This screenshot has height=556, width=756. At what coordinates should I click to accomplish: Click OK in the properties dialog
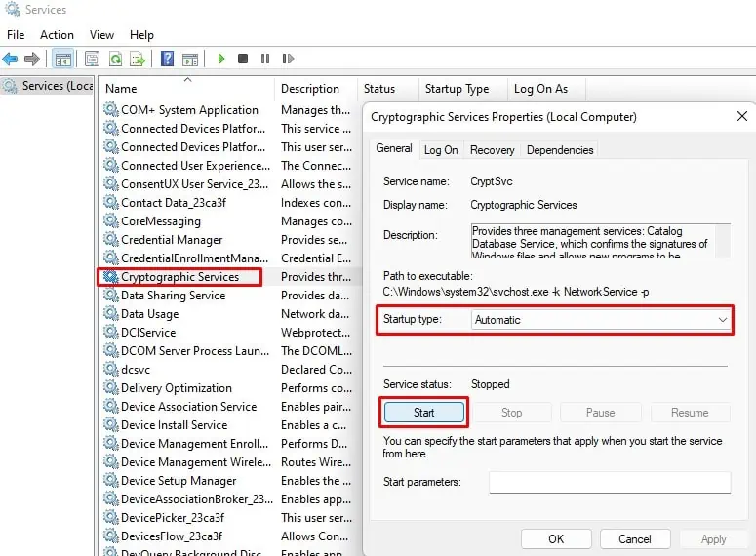[556, 538]
